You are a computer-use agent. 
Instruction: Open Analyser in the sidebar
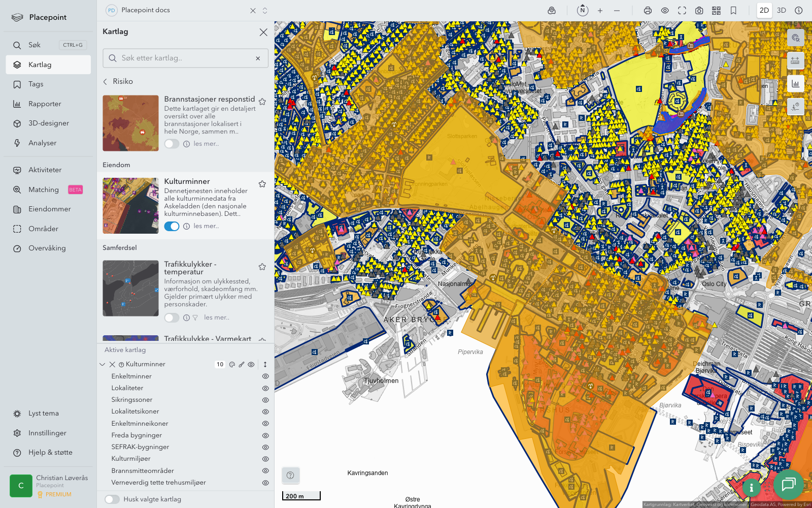(x=43, y=143)
